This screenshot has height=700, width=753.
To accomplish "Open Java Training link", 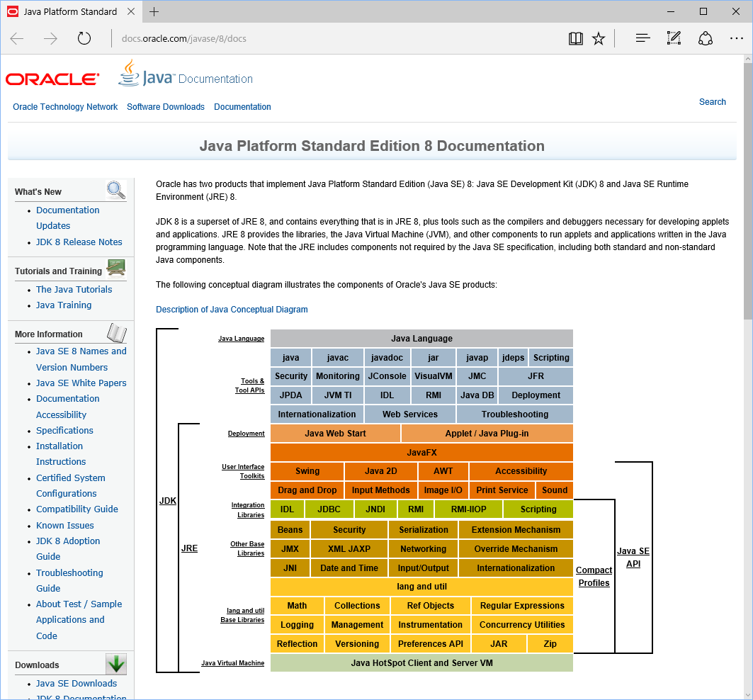I will (64, 305).
